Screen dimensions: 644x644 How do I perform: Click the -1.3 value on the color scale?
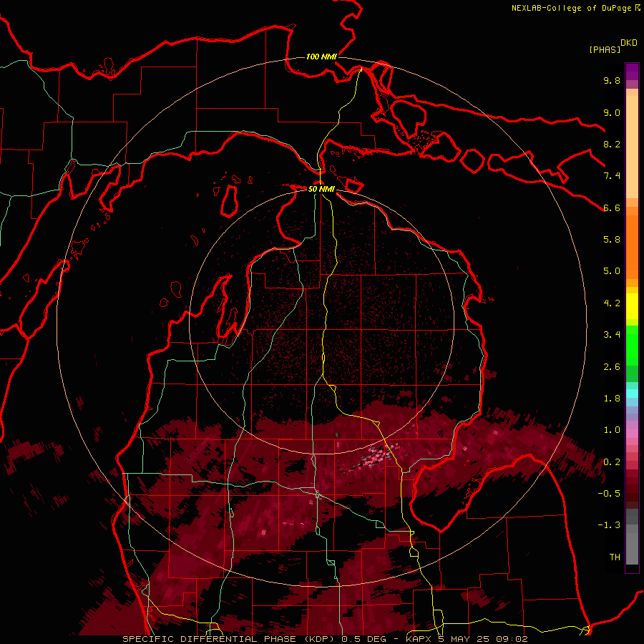(609, 525)
